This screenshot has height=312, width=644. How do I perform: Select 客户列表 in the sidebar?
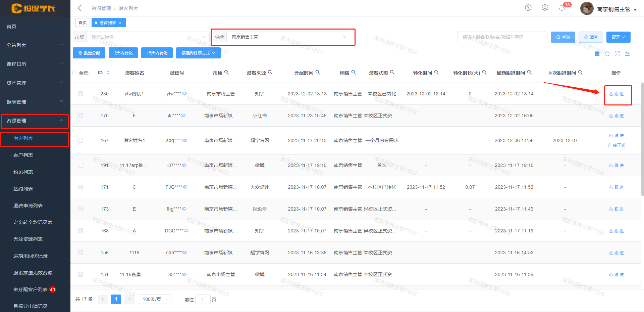[23, 155]
